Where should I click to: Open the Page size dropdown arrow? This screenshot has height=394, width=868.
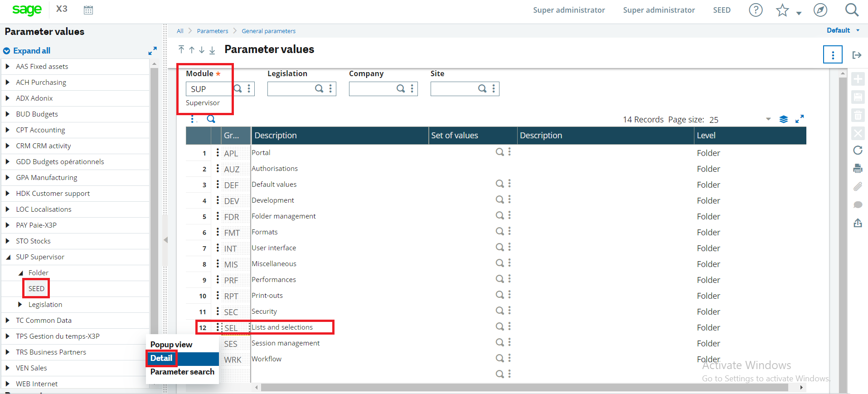(768, 119)
